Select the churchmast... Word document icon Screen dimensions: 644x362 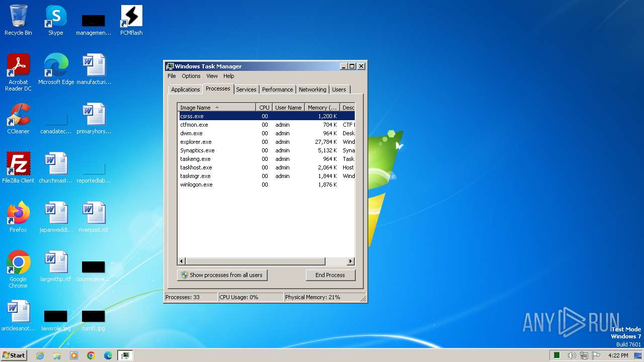tap(56, 167)
